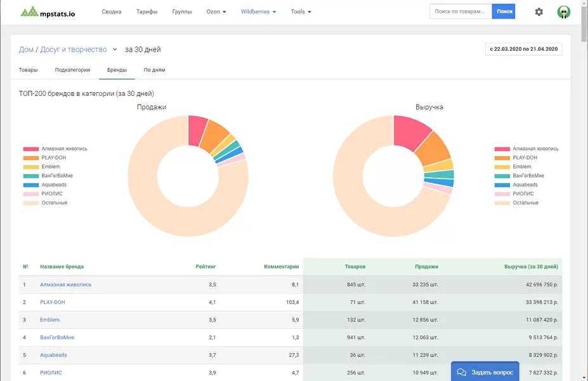Open the category chevron next to Досуг и творчество
588x381 pixels.
pos(115,49)
